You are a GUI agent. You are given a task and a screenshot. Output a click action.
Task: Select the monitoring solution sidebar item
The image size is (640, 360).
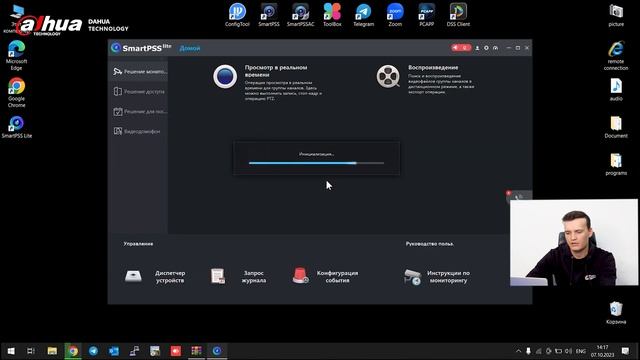click(x=139, y=71)
